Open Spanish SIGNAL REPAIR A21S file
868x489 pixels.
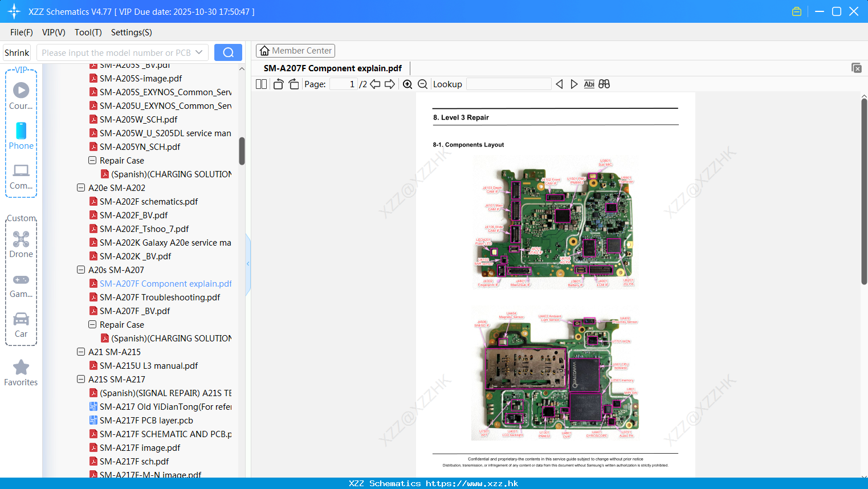point(161,393)
